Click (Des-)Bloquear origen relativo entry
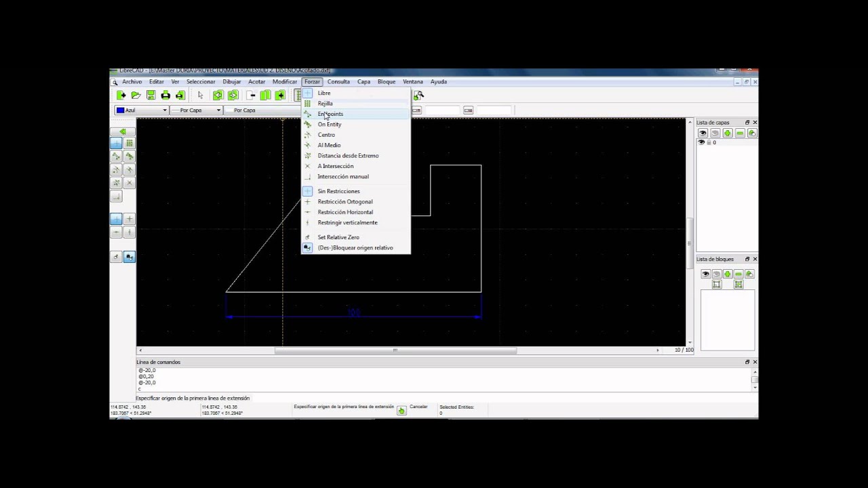Image resolution: width=868 pixels, height=488 pixels. 355,248
